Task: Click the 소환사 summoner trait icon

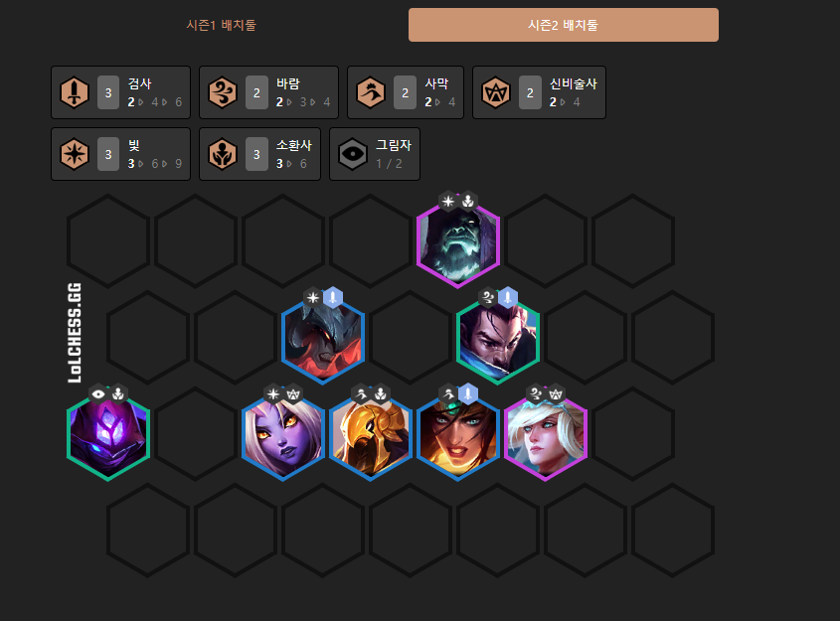Action: pos(223,154)
